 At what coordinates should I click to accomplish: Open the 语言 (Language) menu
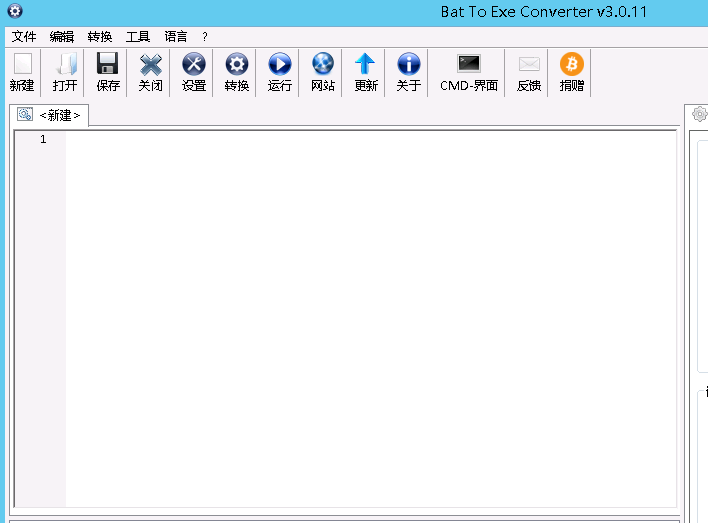click(x=176, y=37)
